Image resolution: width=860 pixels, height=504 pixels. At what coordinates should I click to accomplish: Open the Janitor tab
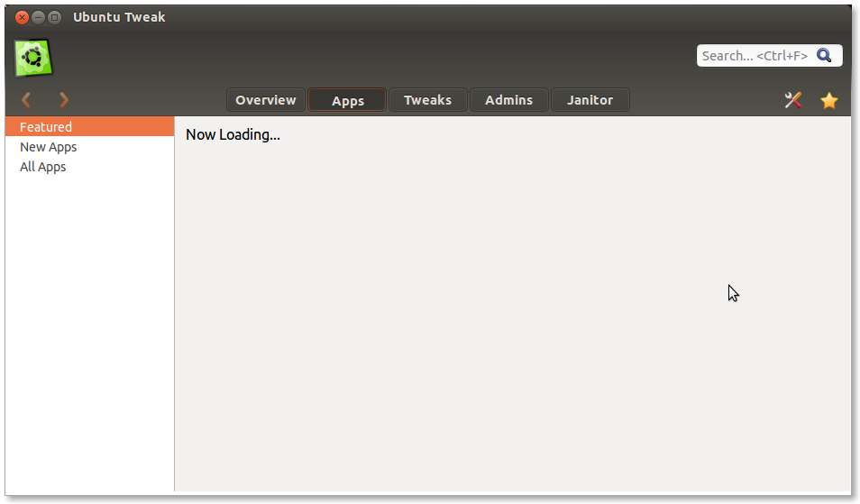click(590, 100)
